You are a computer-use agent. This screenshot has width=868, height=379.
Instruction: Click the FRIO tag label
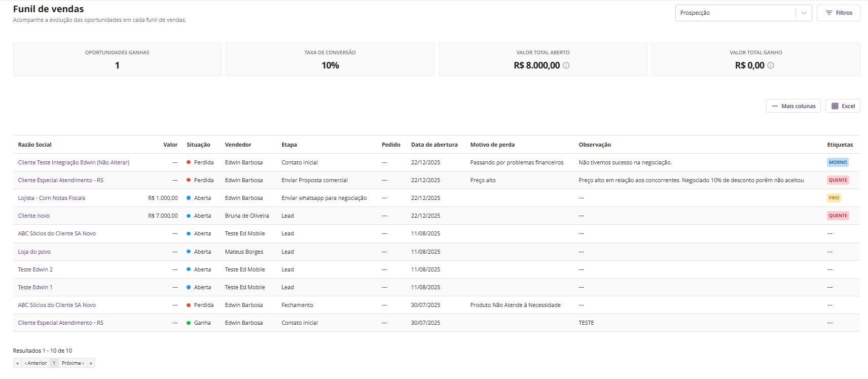click(x=834, y=198)
